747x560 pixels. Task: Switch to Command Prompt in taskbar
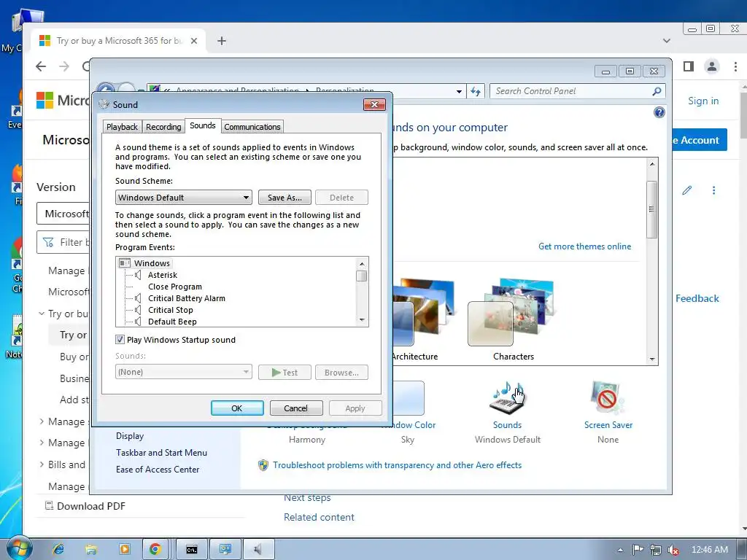[x=192, y=549]
